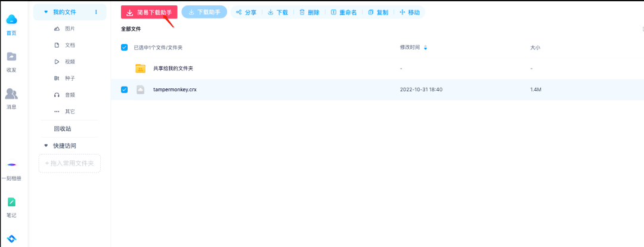Click the 大小 column header
Screen dimensions: 644x247
tap(535, 48)
